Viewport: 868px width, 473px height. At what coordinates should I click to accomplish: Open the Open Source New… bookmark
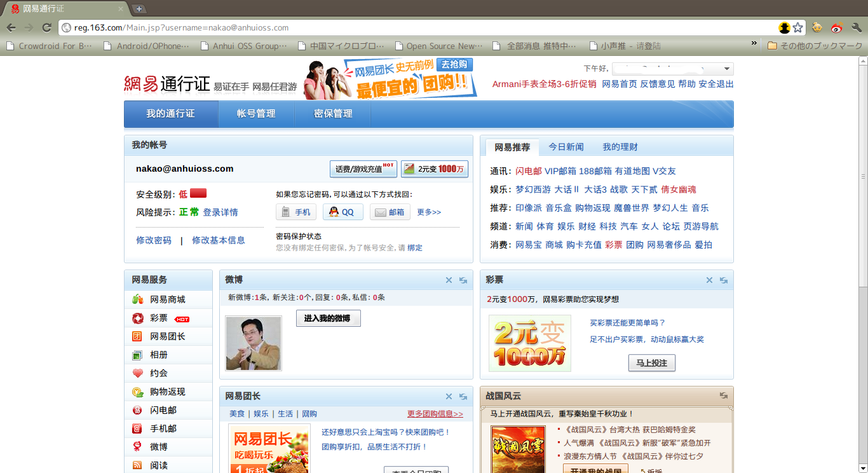438,46
